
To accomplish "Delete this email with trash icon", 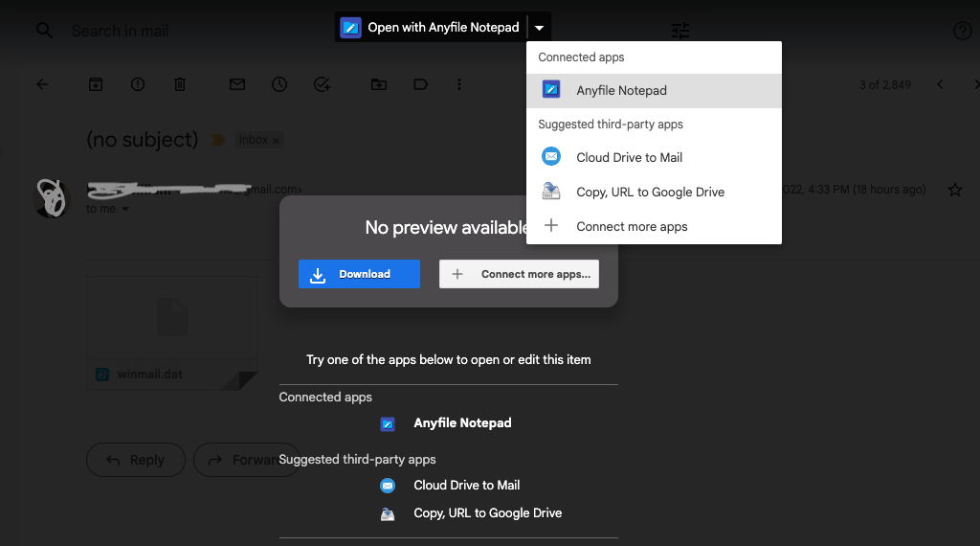I will coord(179,84).
